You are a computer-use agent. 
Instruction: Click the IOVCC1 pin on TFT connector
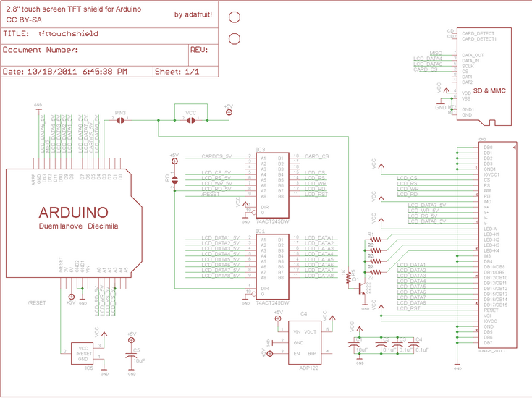[491, 174]
